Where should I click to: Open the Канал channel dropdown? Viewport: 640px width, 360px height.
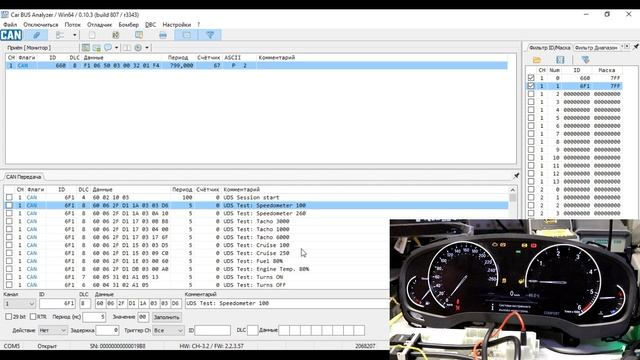[20, 304]
